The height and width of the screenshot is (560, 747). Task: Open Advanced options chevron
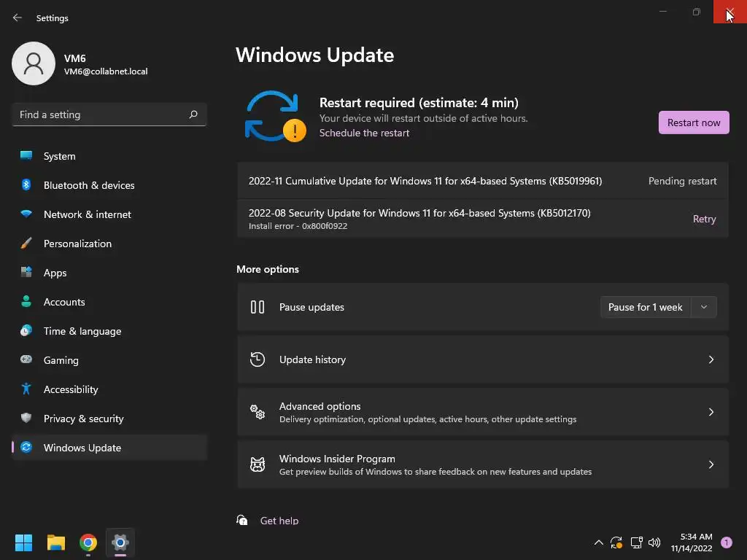[711, 412]
